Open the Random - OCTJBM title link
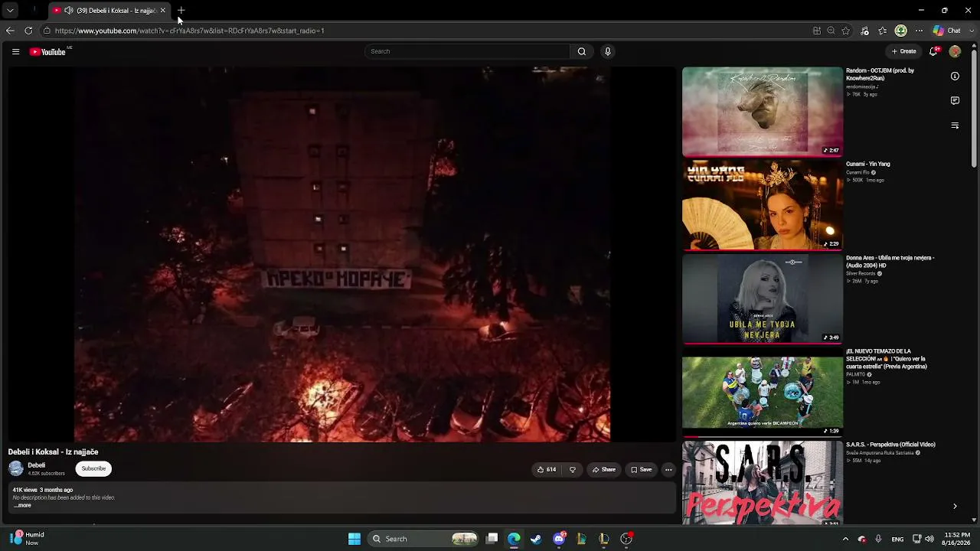The image size is (980, 551). coord(880,74)
